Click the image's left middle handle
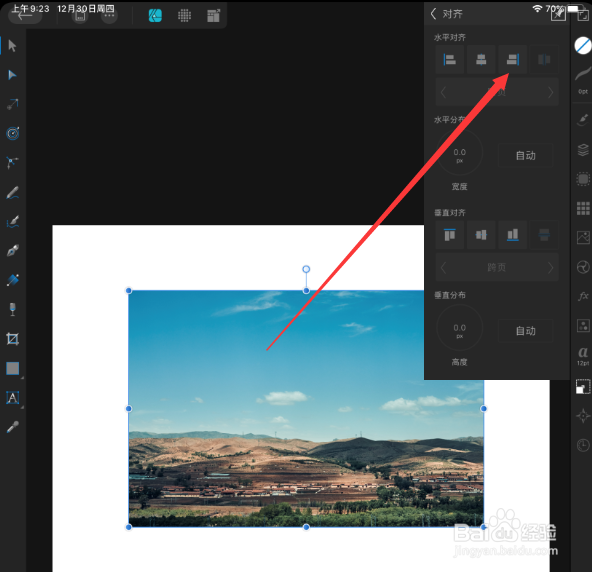The image size is (592, 572). [129, 409]
